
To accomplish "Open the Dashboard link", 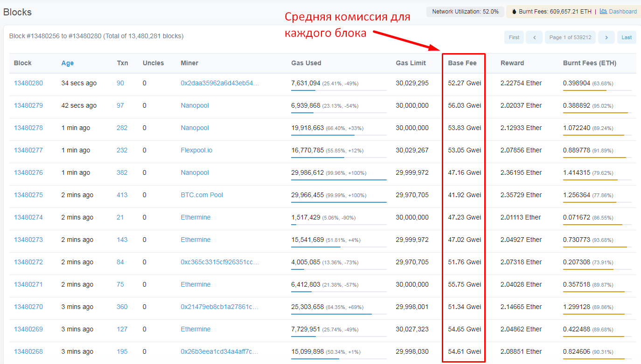I will coord(622,12).
